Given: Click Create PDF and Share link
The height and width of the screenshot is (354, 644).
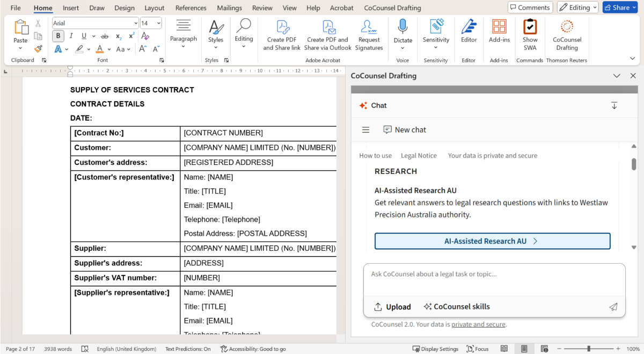Looking at the screenshot, I should (x=281, y=34).
